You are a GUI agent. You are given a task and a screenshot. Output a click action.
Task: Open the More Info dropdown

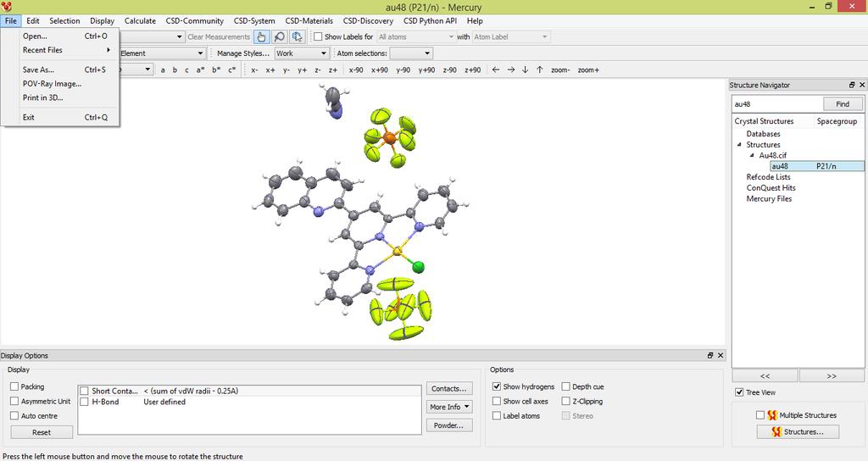click(449, 407)
